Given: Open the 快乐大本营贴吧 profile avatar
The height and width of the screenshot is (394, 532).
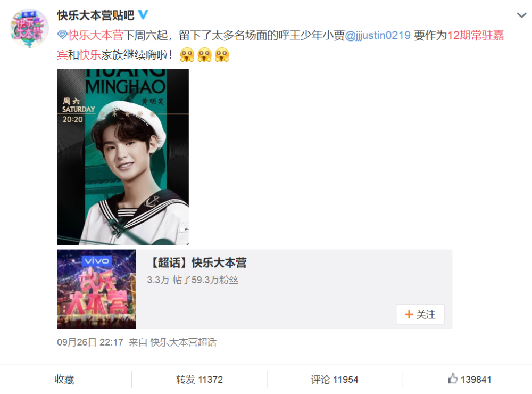Looking at the screenshot, I should point(29,28).
